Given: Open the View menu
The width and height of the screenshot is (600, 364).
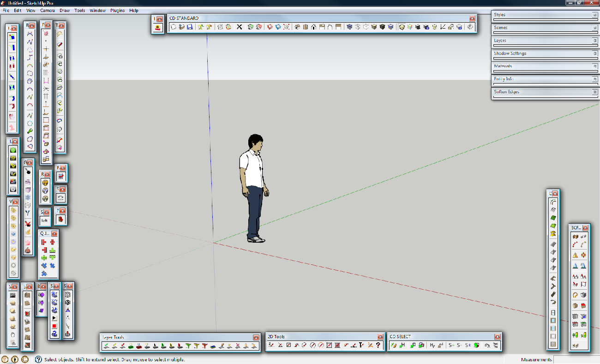Looking at the screenshot, I should (x=31, y=10).
